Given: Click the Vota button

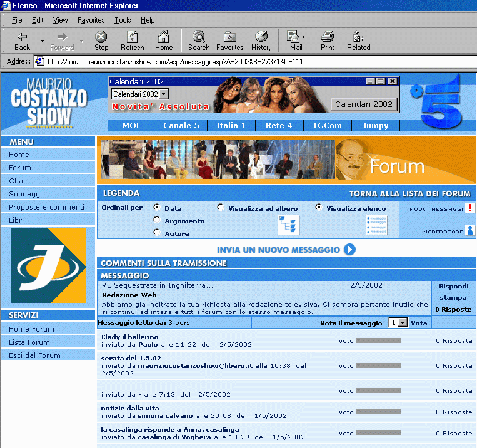Looking at the screenshot, I should [419, 323].
